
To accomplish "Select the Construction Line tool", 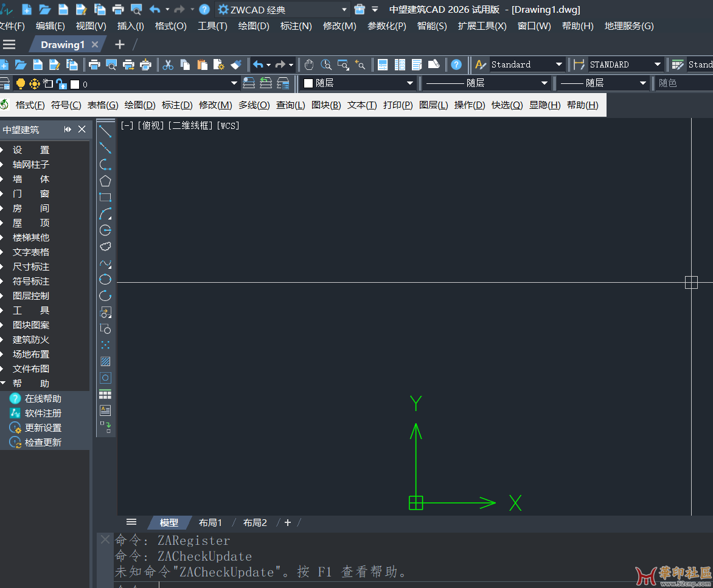I will [x=105, y=148].
